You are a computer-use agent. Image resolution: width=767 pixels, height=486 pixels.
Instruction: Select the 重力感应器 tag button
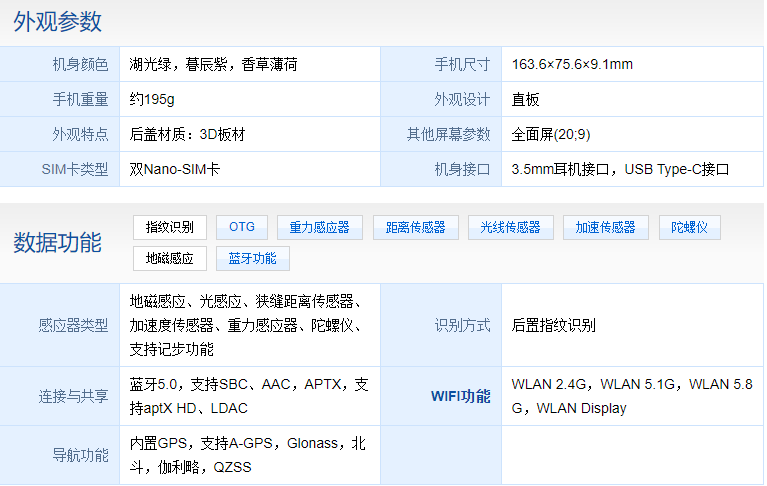319,227
